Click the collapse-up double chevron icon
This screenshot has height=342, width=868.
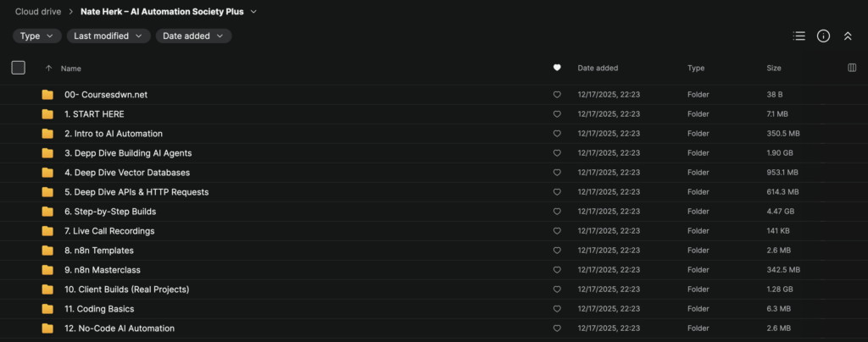[x=847, y=36]
